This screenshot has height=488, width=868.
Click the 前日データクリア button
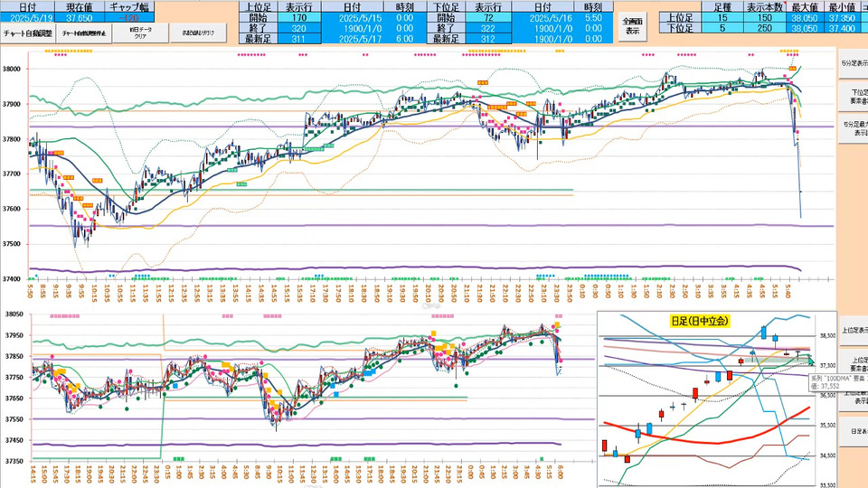coord(141,33)
